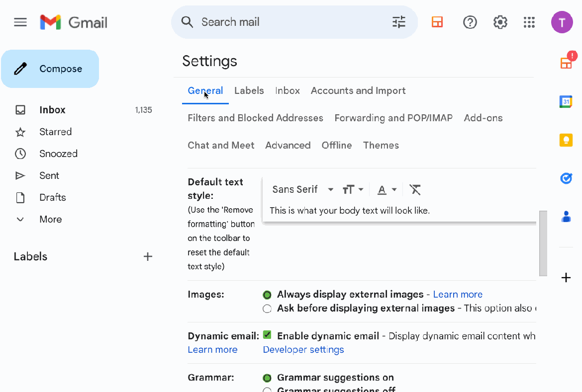Click the Snoozed clock icon

pos(20,154)
